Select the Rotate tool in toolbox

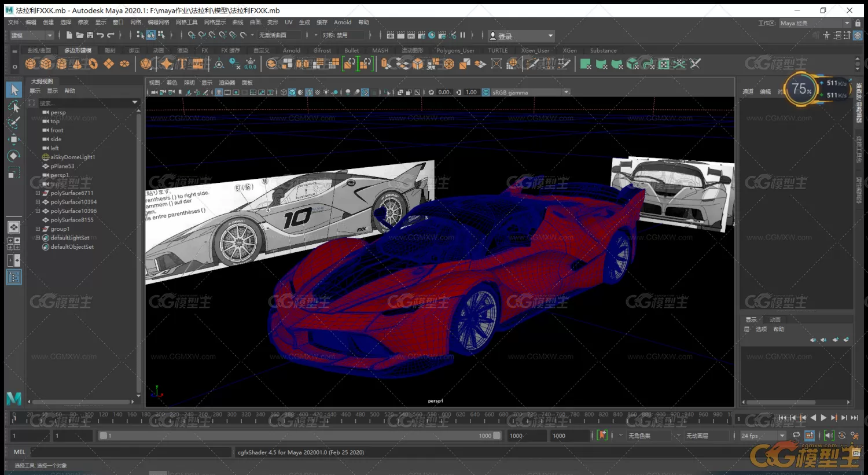[14, 156]
